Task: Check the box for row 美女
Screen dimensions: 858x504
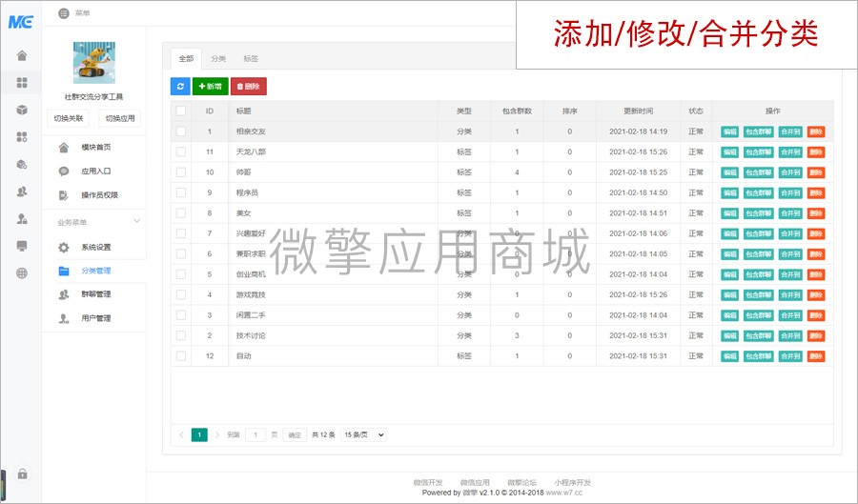Action: point(181,213)
